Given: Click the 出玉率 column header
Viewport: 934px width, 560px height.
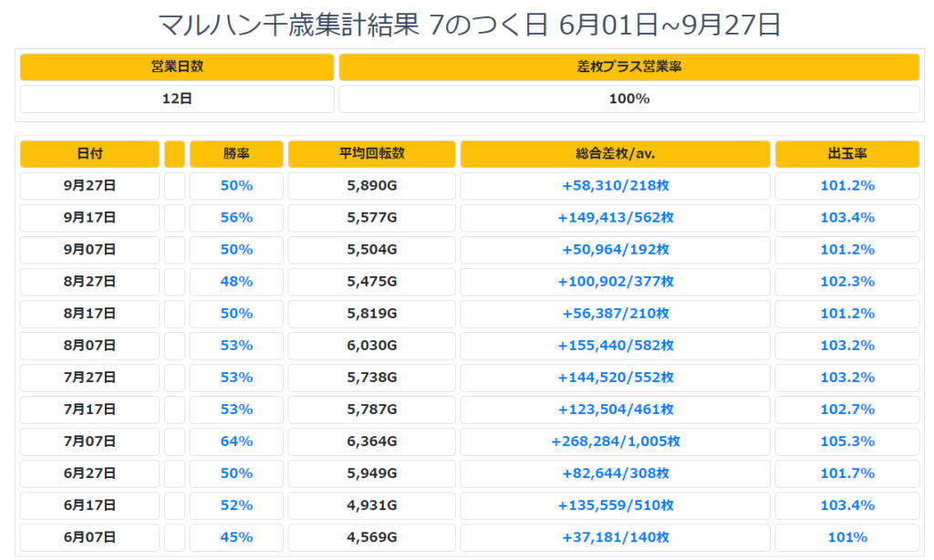Looking at the screenshot, I should 847,154.
